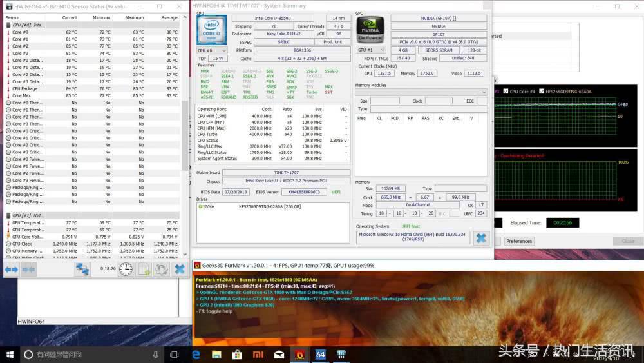
Task: Click the NVIDIA GeForce logo image
Action: click(371, 30)
